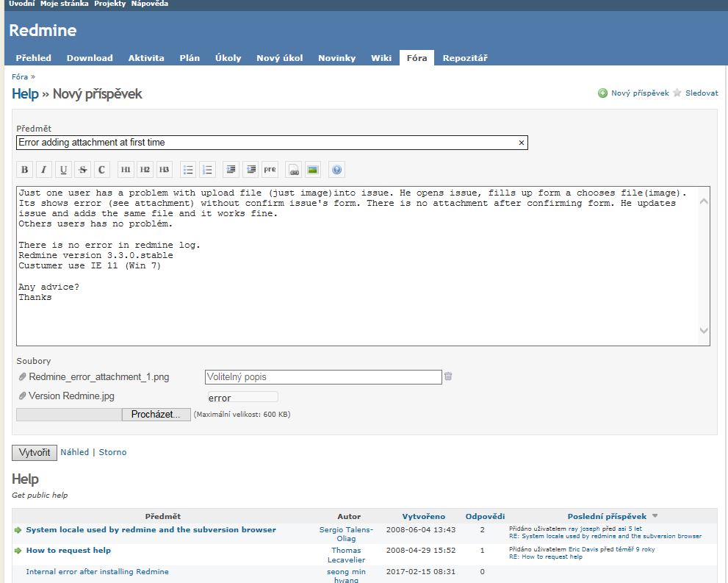Viewport: 728px width, 583px height.
Task: Open 'RE: System locale used by redmine' reply
Action: coord(605,536)
